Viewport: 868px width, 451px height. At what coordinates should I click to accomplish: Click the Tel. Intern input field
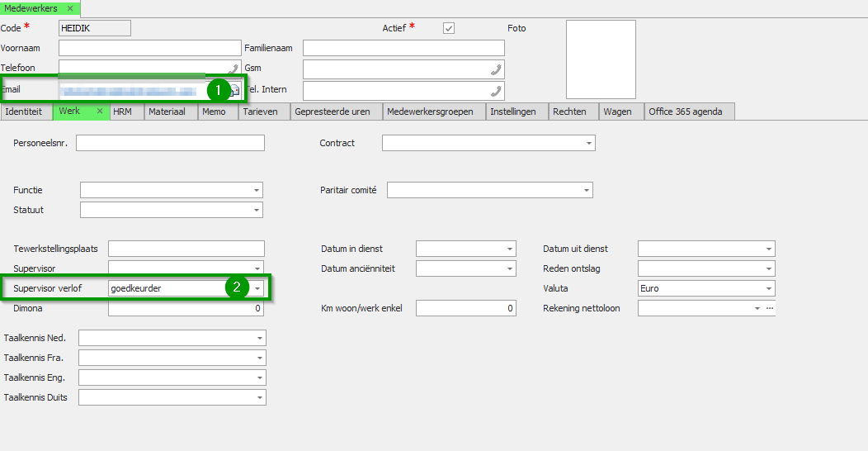[x=403, y=91]
